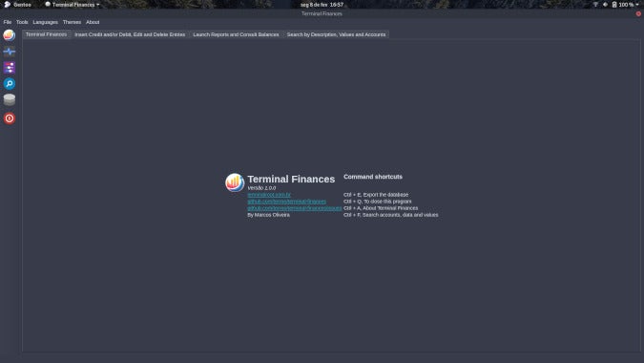Viewport: 644px width, 363px height.
Task: Open the reports sliders icon in sidebar
Action: pos(9,68)
